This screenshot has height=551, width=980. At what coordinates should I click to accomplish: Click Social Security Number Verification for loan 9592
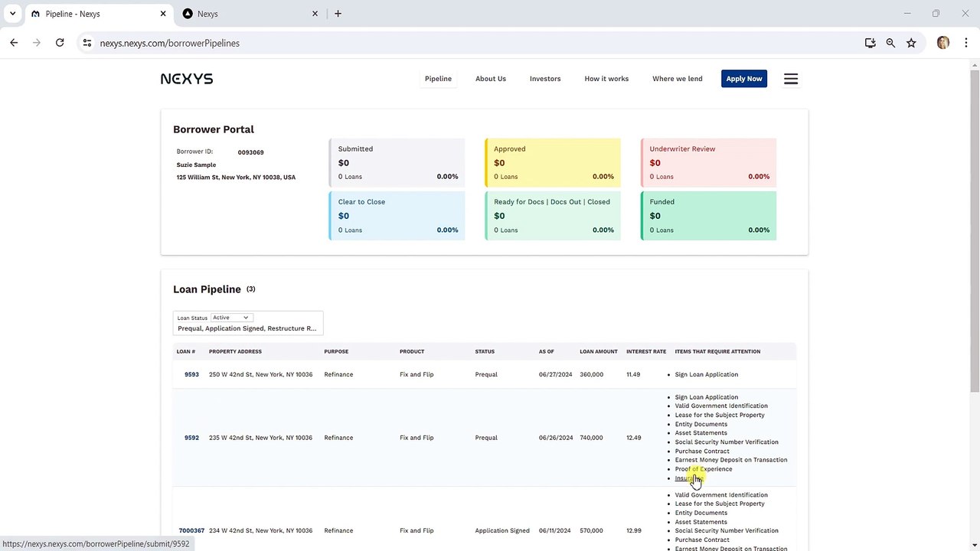pyautogui.click(x=727, y=442)
